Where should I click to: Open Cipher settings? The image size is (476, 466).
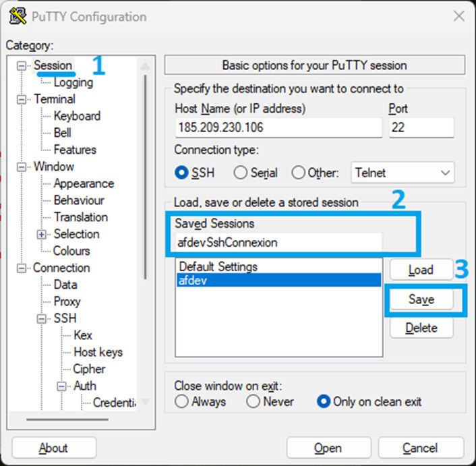[89, 369]
